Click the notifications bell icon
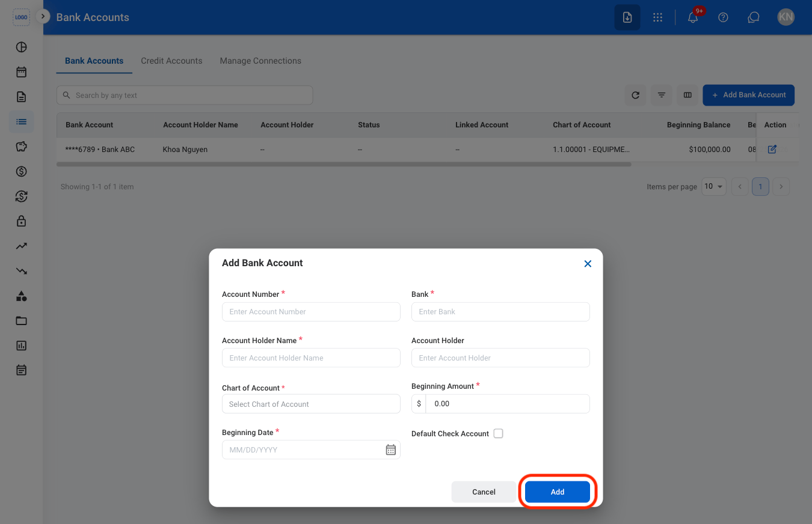 (x=693, y=17)
